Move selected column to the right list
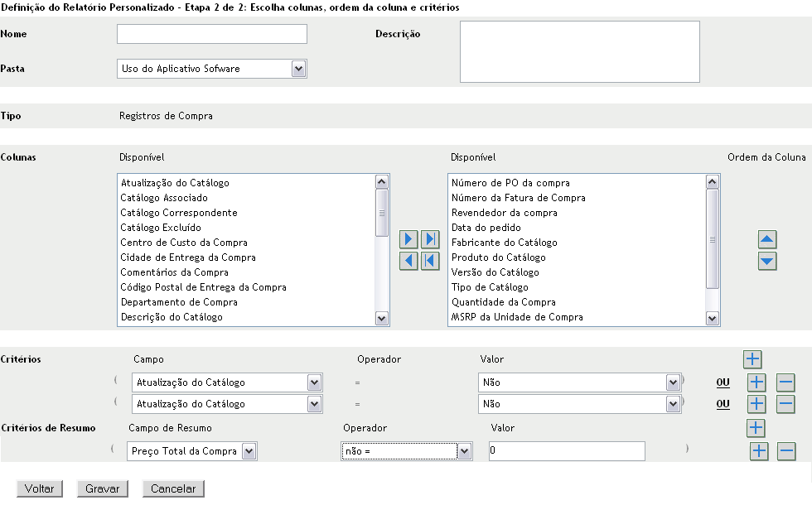Viewport: 812px width, 505px height. (x=408, y=240)
